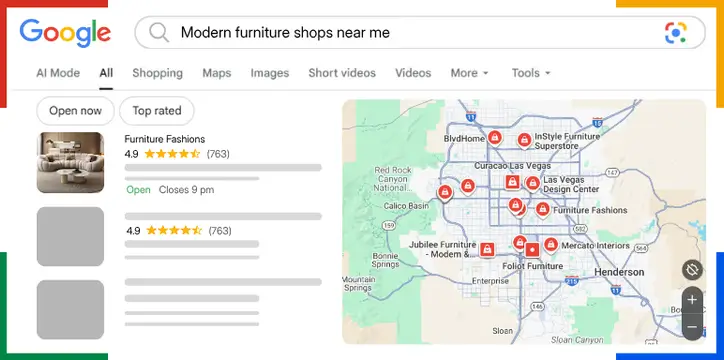Click the Bonnie Springs map label
The height and width of the screenshot is (360, 724).
pos(385,260)
